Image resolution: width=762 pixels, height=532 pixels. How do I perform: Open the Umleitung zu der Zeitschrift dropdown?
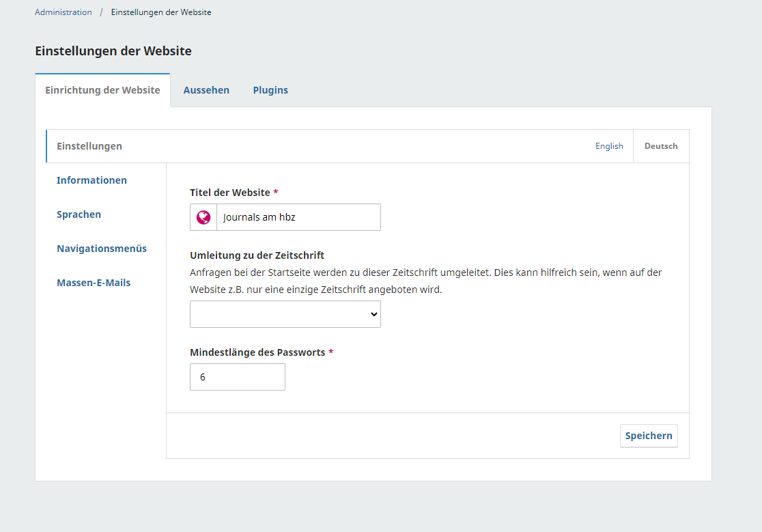tap(285, 314)
